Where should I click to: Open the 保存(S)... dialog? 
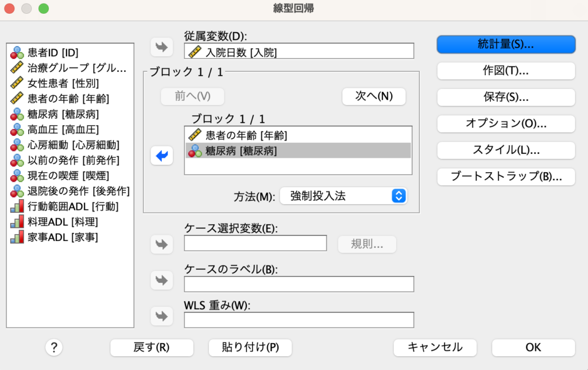coord(506,98)
